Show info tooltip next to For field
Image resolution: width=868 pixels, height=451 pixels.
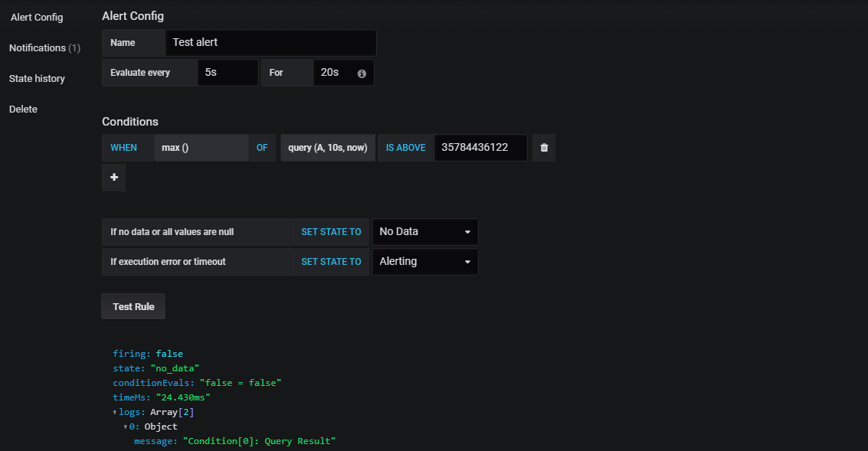coord(362,74)
